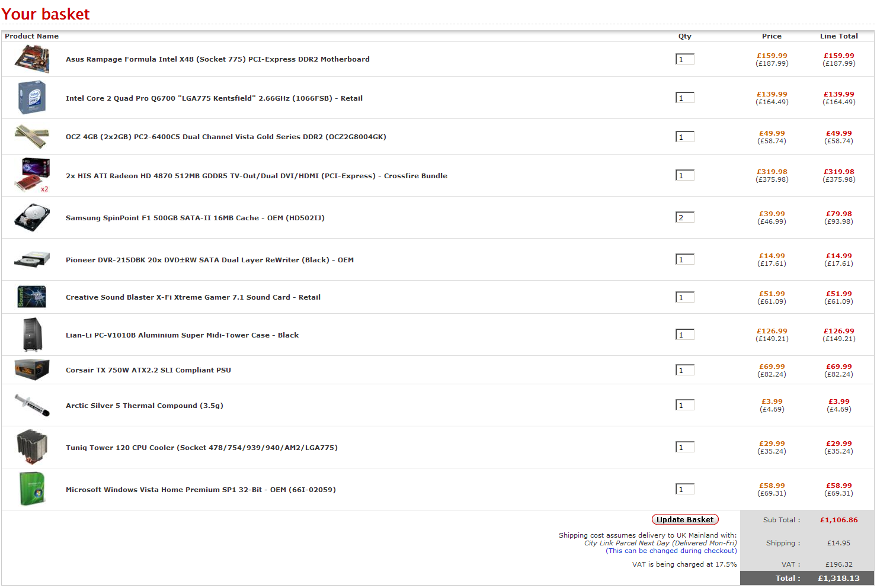Select the quantity field for Windows Vista
The height and width of the screenshot is (588, 877).
click(685, 489)
